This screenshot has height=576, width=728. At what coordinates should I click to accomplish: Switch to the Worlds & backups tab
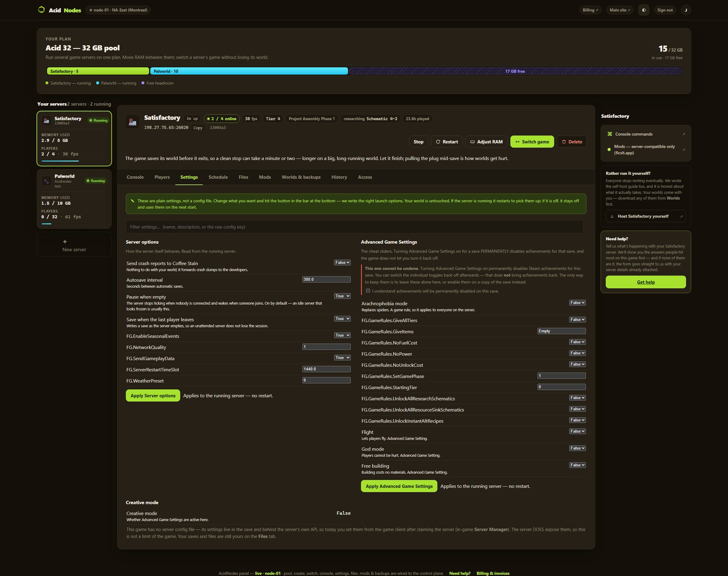click(x=301, y=177)
